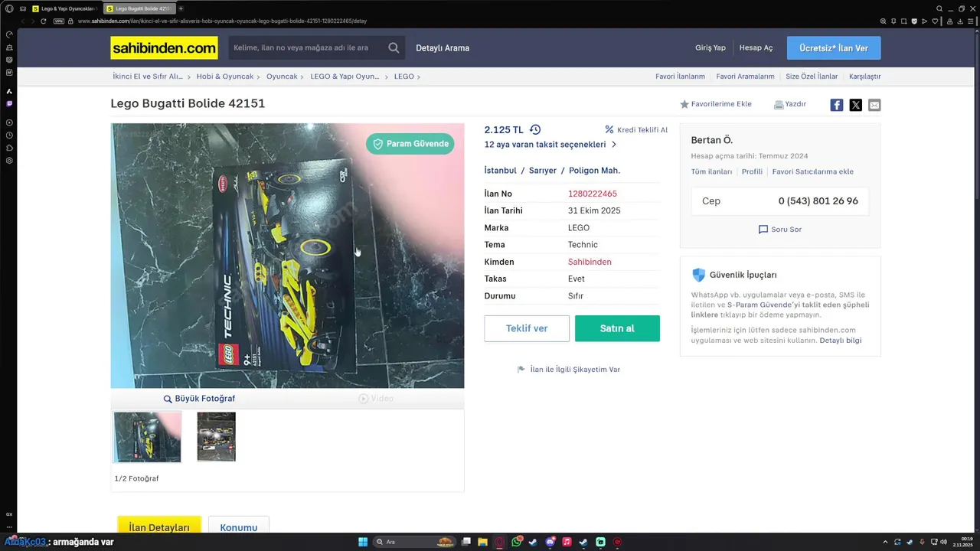
Task: Open Hobi & Oyuncak breadcrumb category
Action: click(x=224, y=77)
